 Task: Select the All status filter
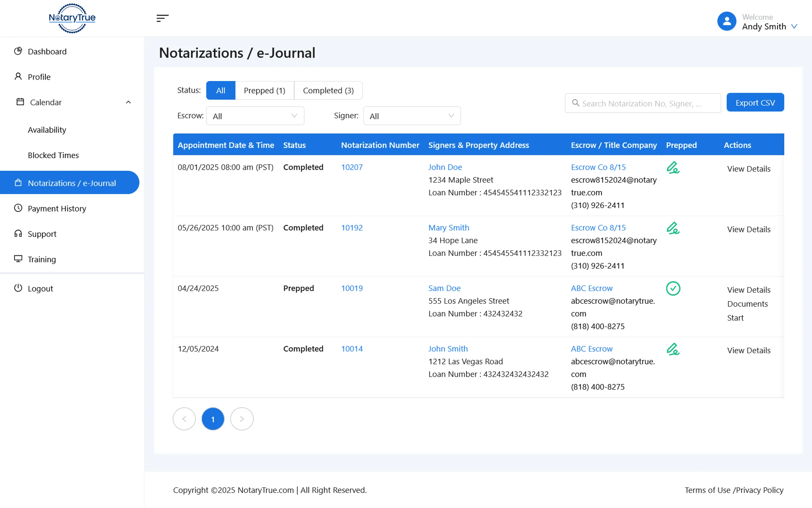(x=221, y=90)
